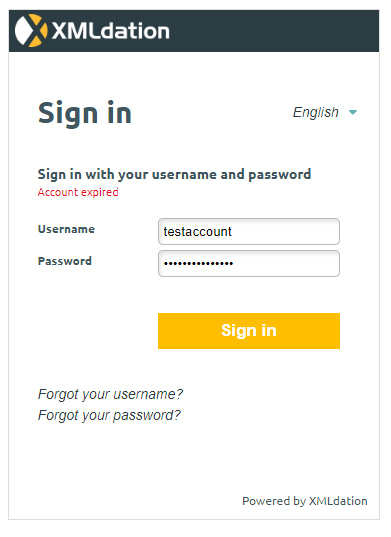Focus the Password input field

coord(249,264)
